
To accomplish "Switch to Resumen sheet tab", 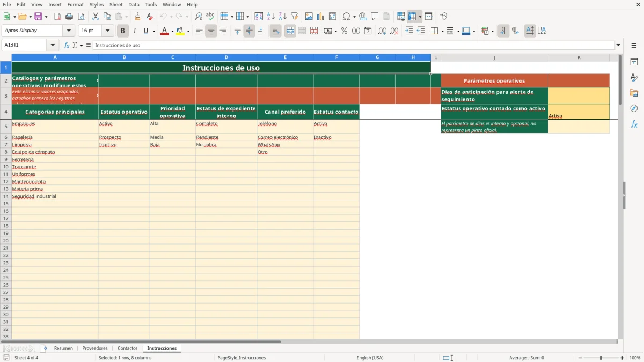I will click(x=63, y=348).
